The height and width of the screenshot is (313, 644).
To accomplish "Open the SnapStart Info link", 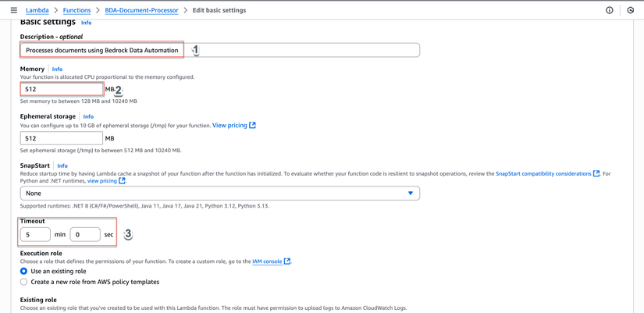I will coord(62,165).
